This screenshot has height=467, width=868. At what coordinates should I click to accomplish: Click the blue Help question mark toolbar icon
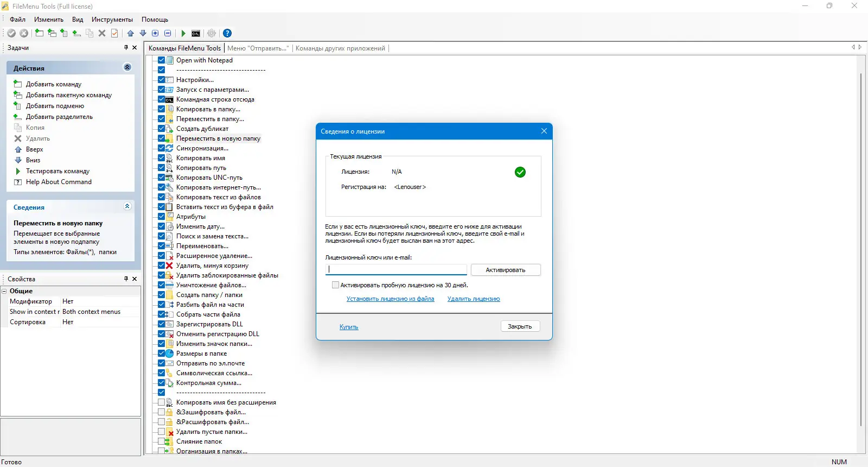pyautogui.click(x=227, y=33)
